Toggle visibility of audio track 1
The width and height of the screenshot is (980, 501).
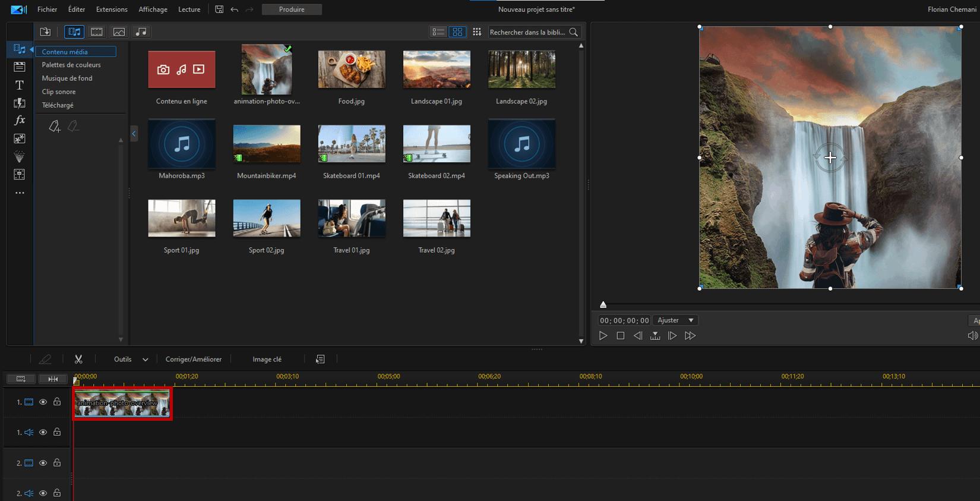tap(43, 433)
